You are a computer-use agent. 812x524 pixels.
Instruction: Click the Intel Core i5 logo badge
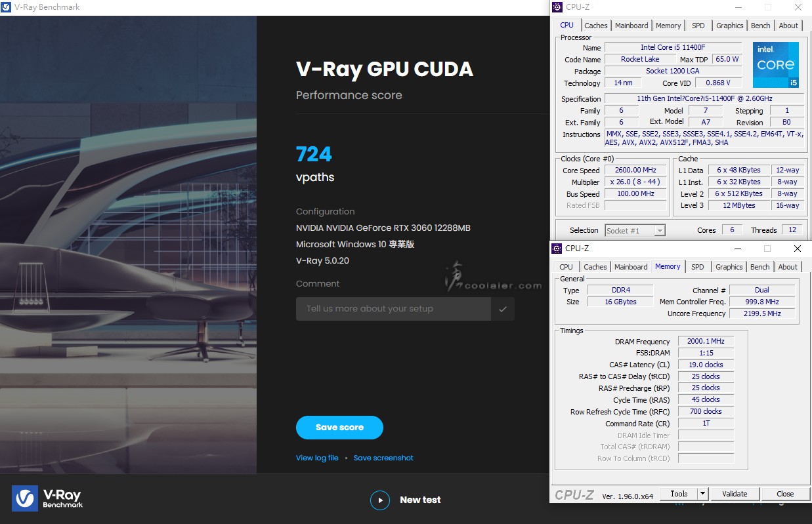click(776, 65)
